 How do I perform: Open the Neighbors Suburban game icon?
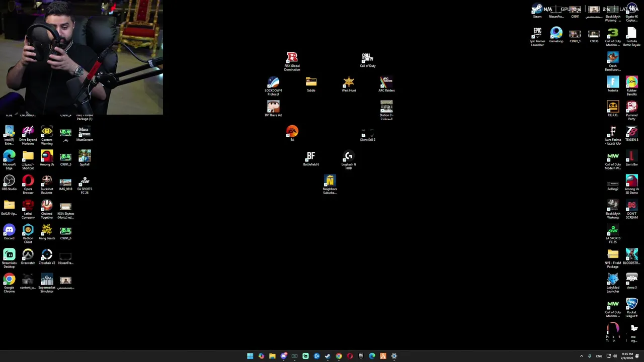tap(330, 185)
